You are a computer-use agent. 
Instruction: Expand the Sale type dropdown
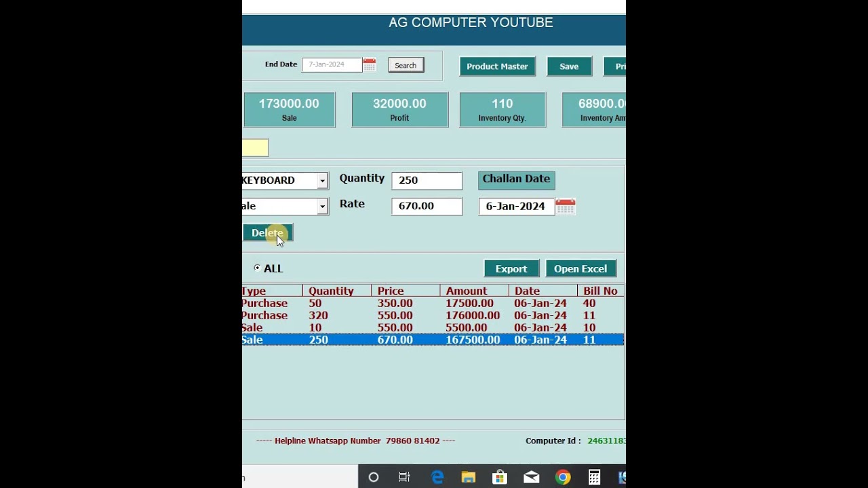pos(322,206)
